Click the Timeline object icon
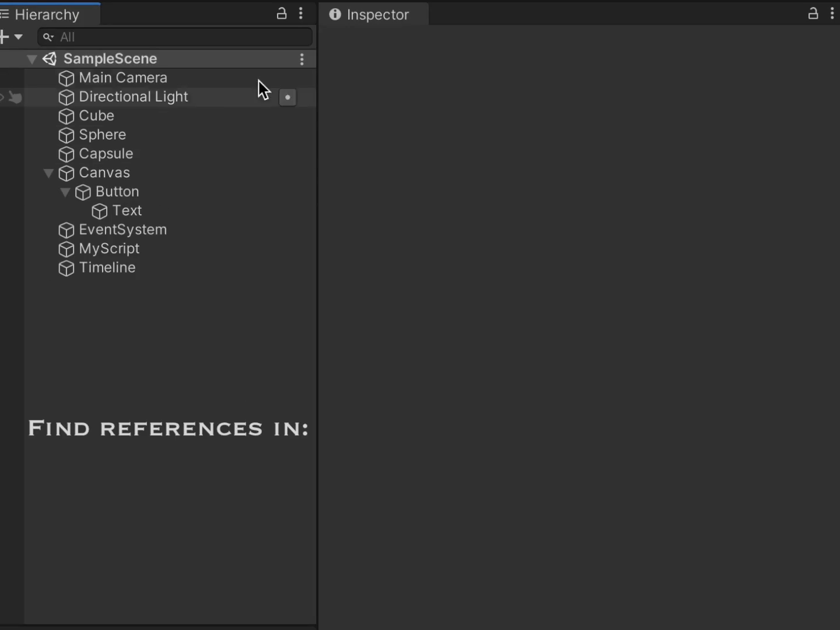This screenshot has width=840, height=630. pos(66,268)
